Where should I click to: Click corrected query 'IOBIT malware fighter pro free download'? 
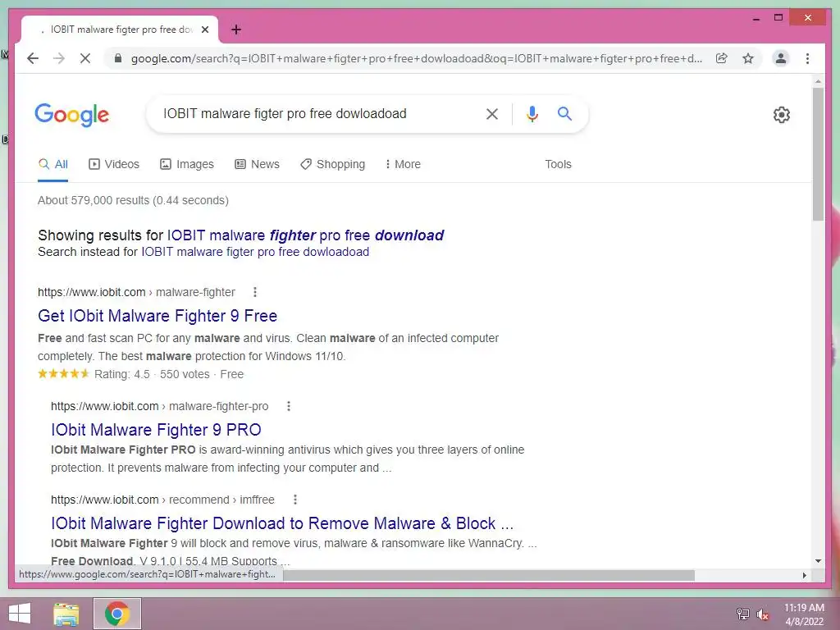(305, 235)
